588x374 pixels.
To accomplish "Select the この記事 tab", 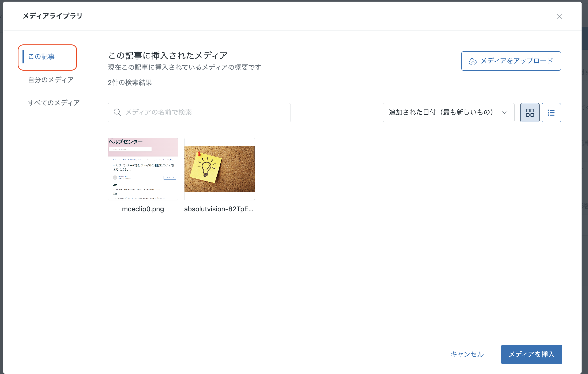I will (42, 57).
